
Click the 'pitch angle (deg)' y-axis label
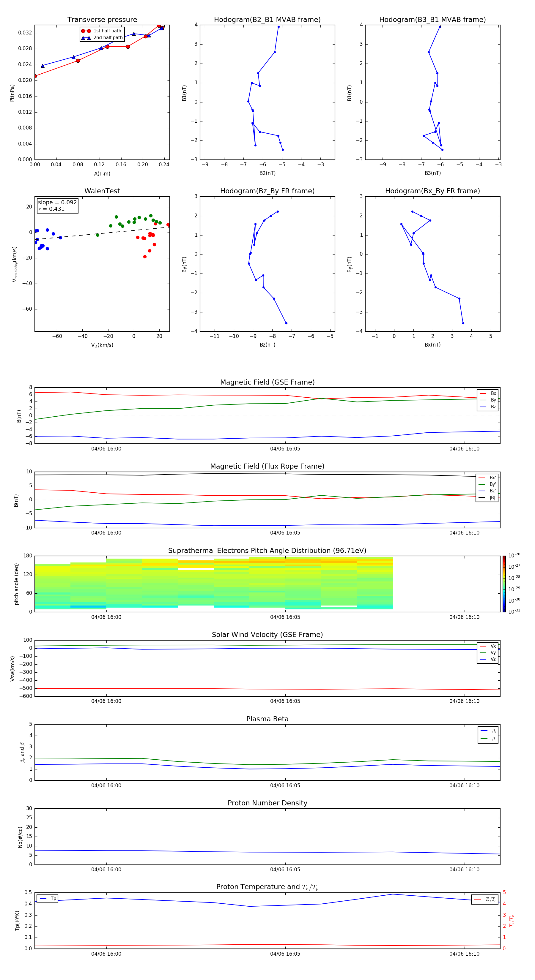[x=16, y=584]
